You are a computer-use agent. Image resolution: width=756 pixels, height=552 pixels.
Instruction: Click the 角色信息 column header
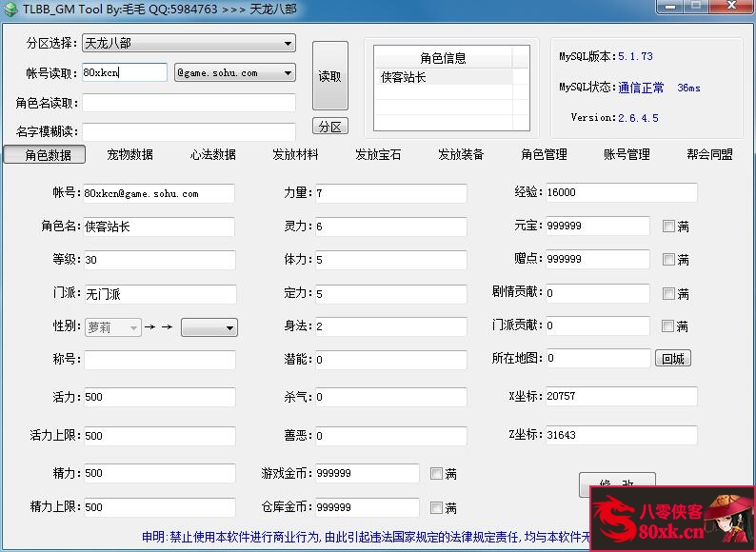443,58
